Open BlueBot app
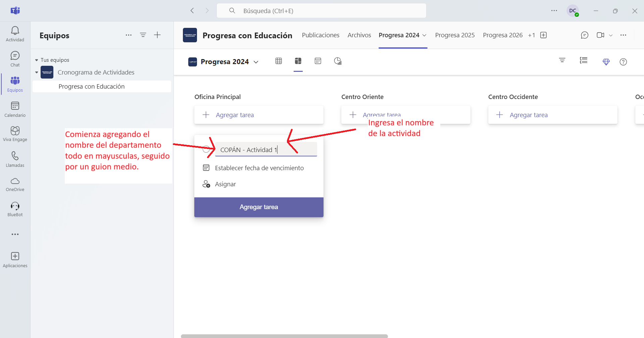Image resolution: width=644 pixels, height=338 pixels. [15, 209]
